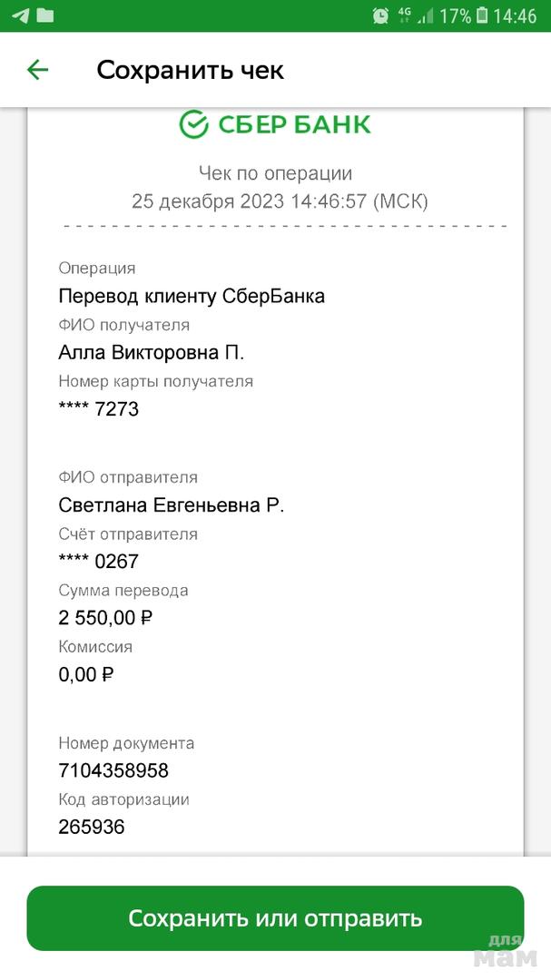
Task: Tap the Сохранить чек screen title
Action: pyautogui.click(x=191, y=70)
